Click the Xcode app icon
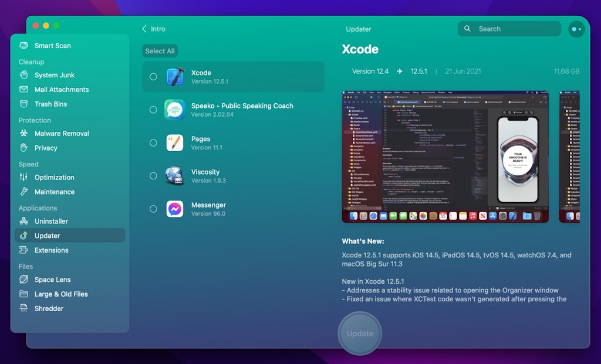 [175, 77]
